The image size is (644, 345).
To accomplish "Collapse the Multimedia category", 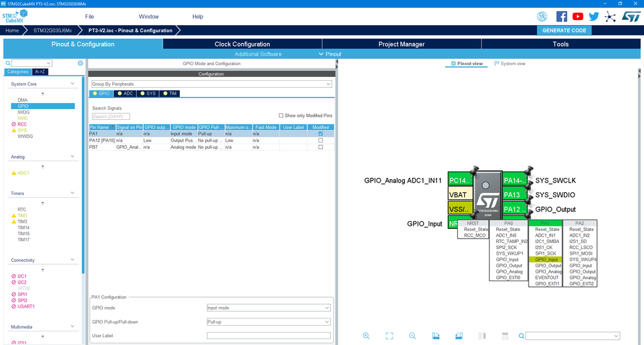I will point(73,326).
